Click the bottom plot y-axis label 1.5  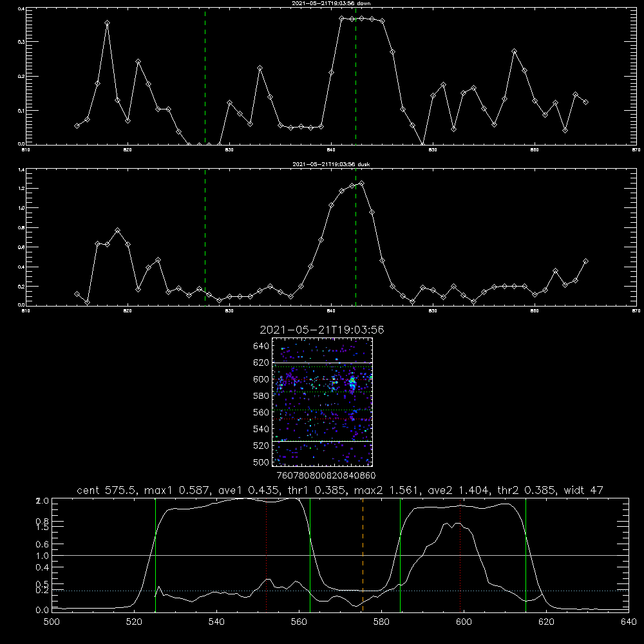43,527
